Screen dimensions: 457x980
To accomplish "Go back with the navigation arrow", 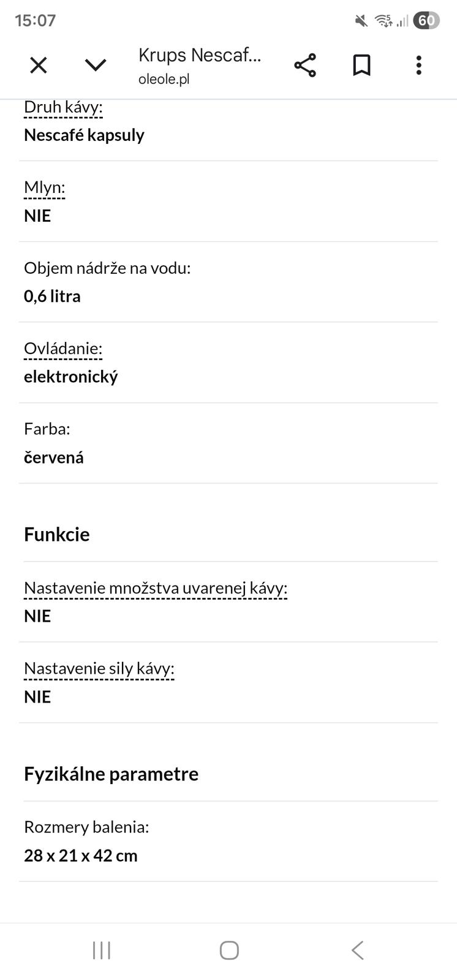I will [358, 950].
